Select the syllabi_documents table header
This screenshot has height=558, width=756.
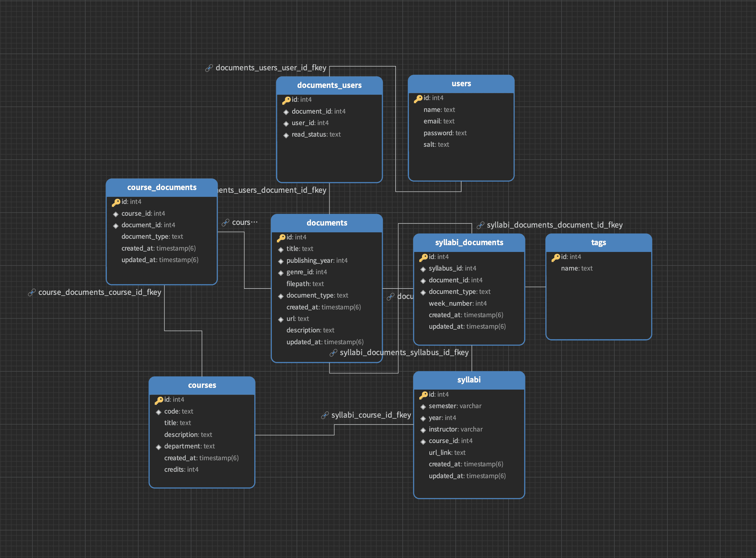point(469,242)
